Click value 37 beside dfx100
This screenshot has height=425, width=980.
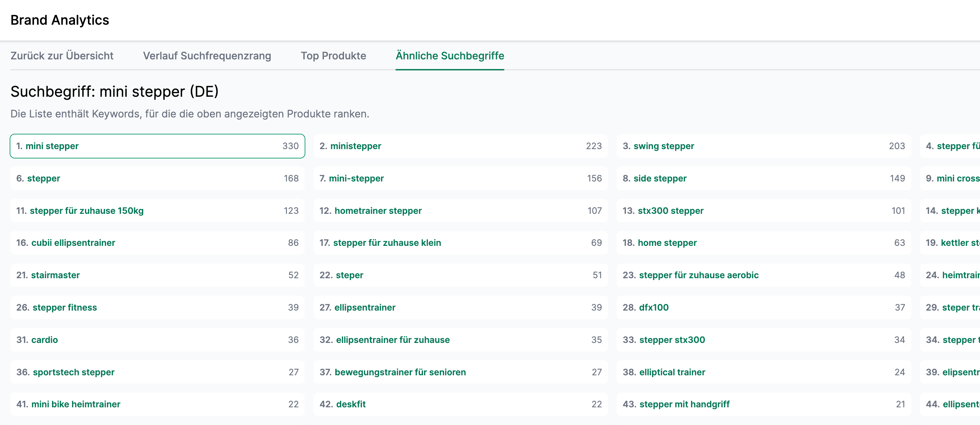[900, 307]
